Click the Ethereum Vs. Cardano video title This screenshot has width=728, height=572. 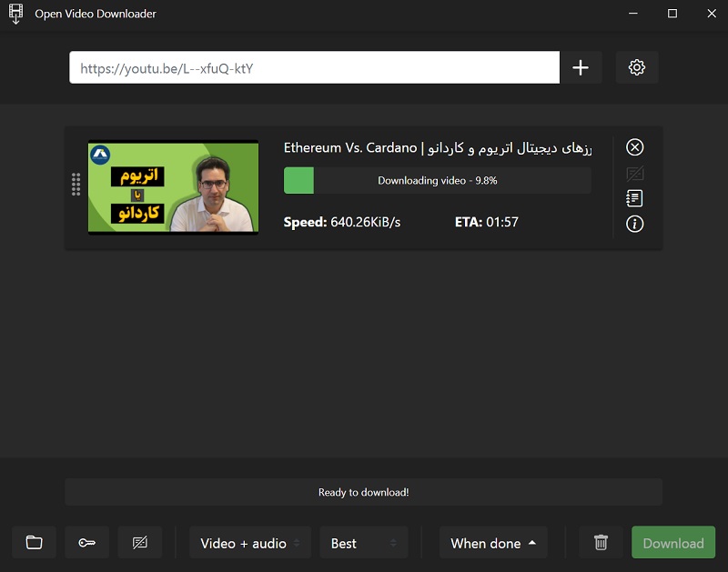click(x=438, y=147)
